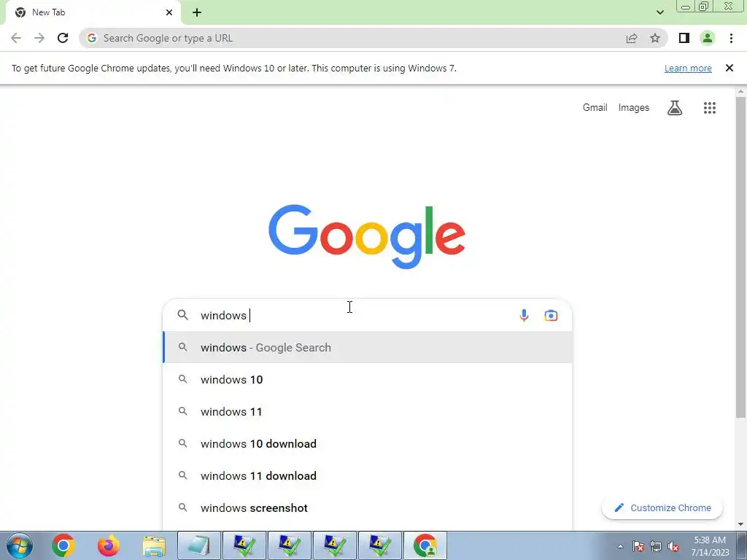
Task: Bookmark this tab with the star icon
Action: (x=655, y=38)
